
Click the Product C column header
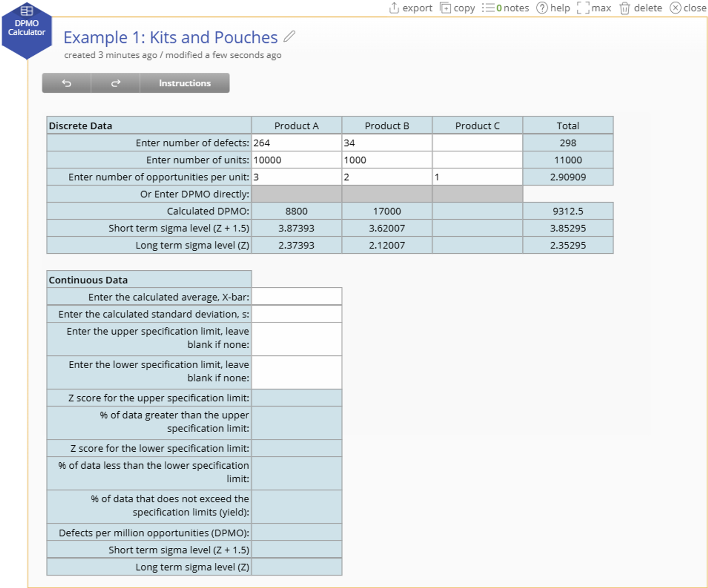tap(477, 126)
